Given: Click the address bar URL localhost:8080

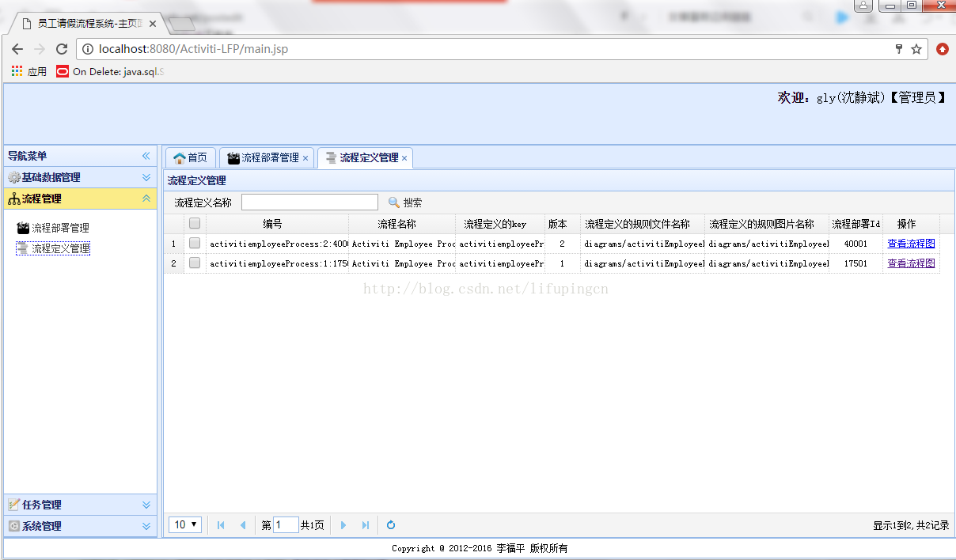Looking at the screenshot, I should (193, 49).
